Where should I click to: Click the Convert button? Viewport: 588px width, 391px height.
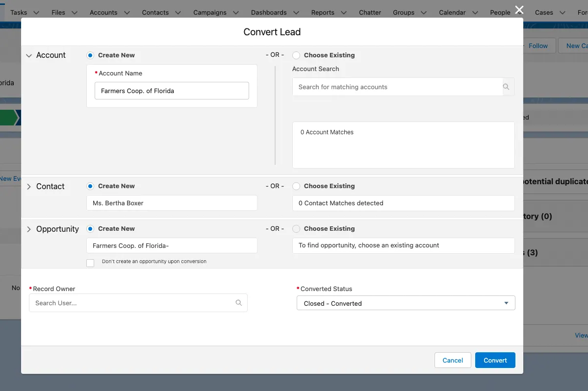coord(495,360)
